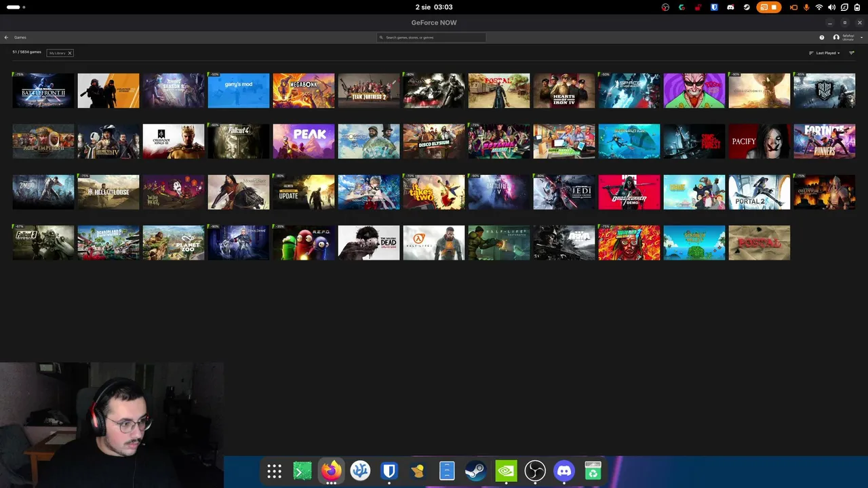
Task: Select the PEAK game tile
Action: pos(304,142)
